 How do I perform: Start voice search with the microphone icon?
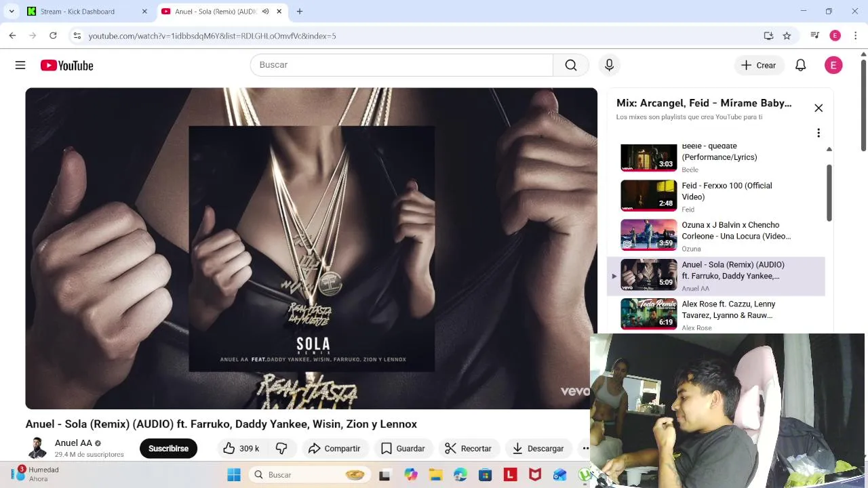pos(609,65)
